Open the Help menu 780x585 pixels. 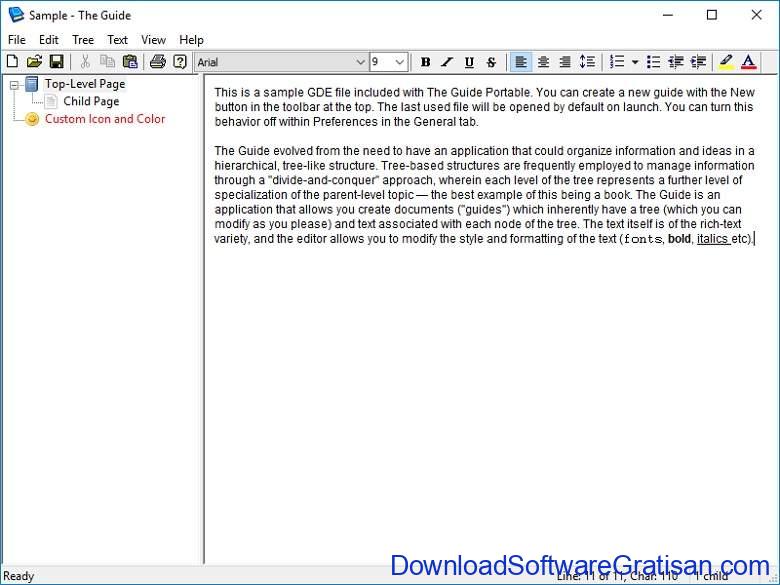[x=191, y=40]
